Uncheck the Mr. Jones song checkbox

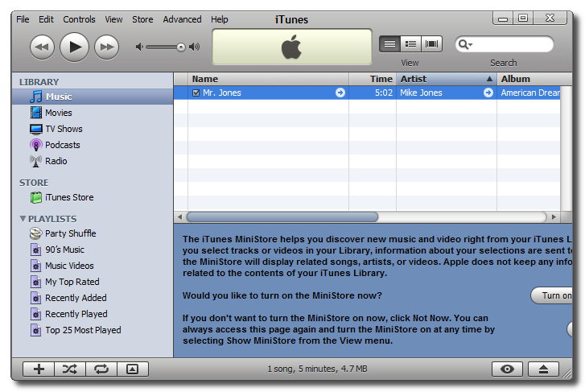click(x=196, y=93)
